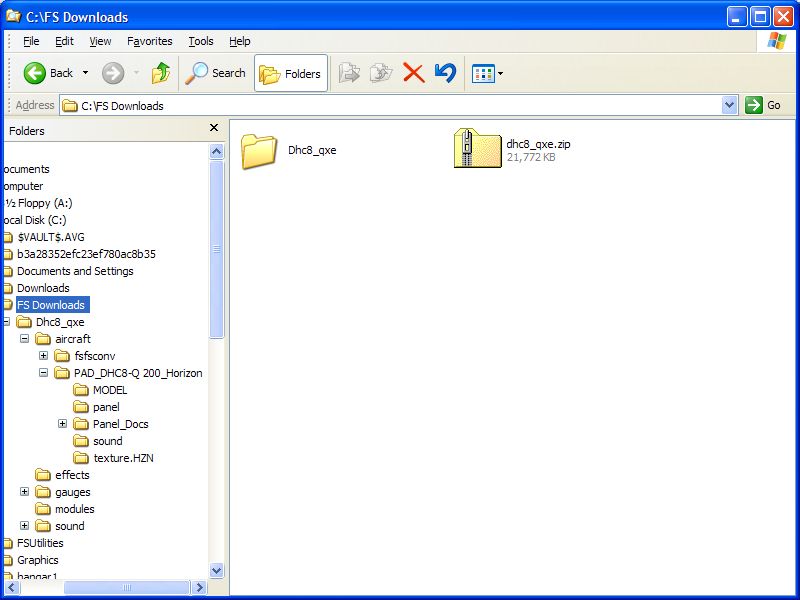Viewport: 800px width, 600px height.
Task: Click the folder tree scroll down arrow
Action: pyautogui.click(x=217, y=570)
